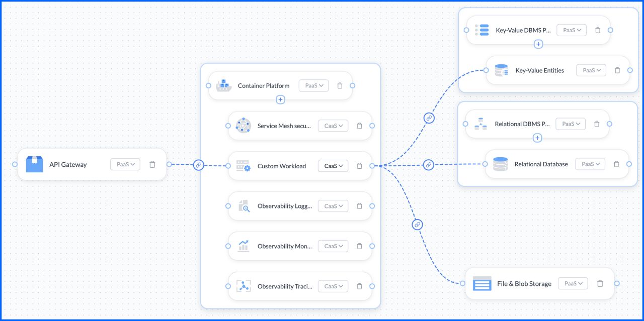Remove Service Mesh node using its trash icon

click(x=359, y=126)
